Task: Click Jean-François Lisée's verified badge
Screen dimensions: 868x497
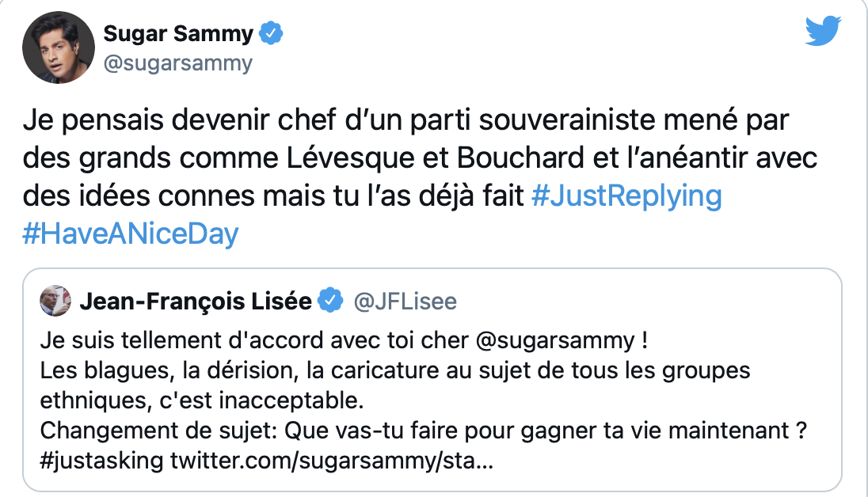Action: (x=330, y=301)
